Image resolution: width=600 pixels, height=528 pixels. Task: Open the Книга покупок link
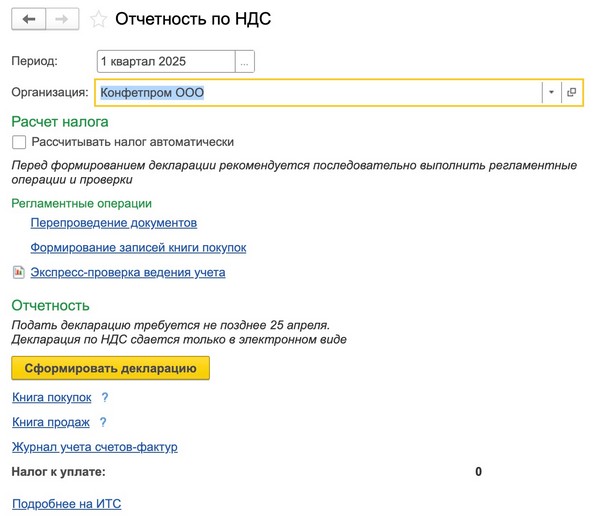pos(51,398)
